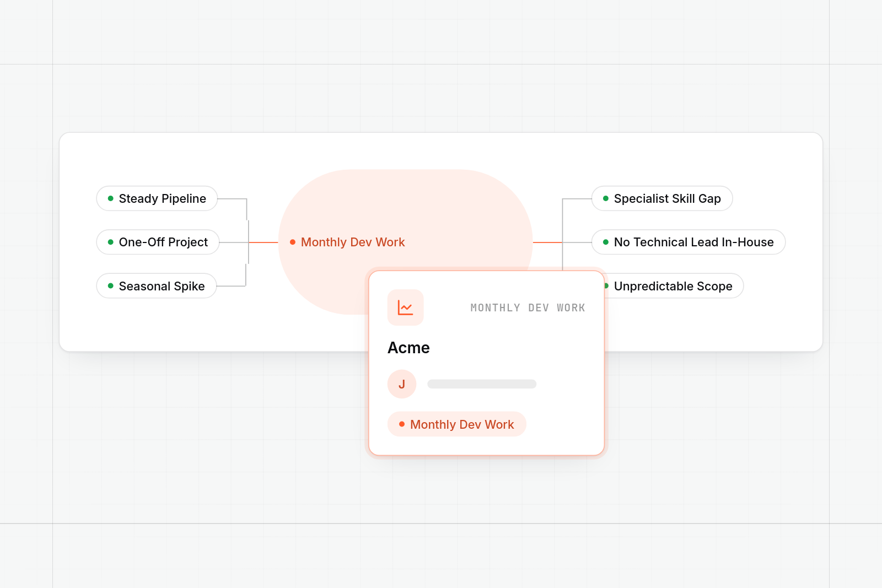Select No Technical Lead In-House tag
882x588 pixels.
tap(689, 242)
